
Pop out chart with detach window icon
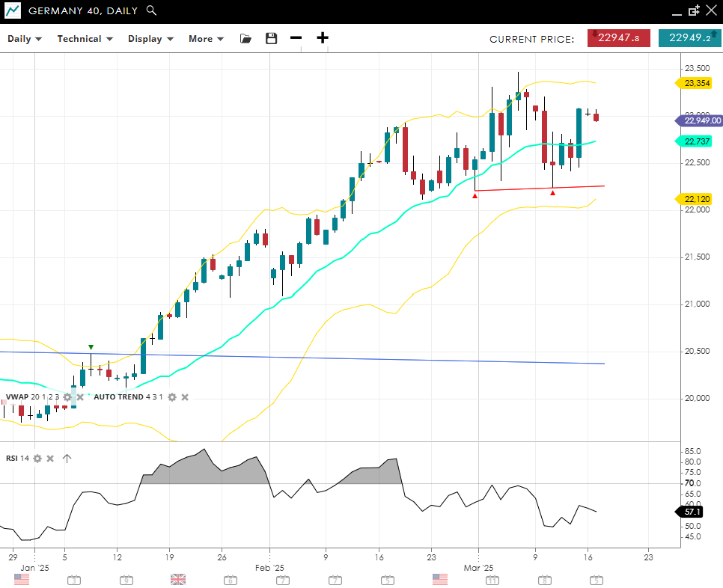tap(693, 10)
